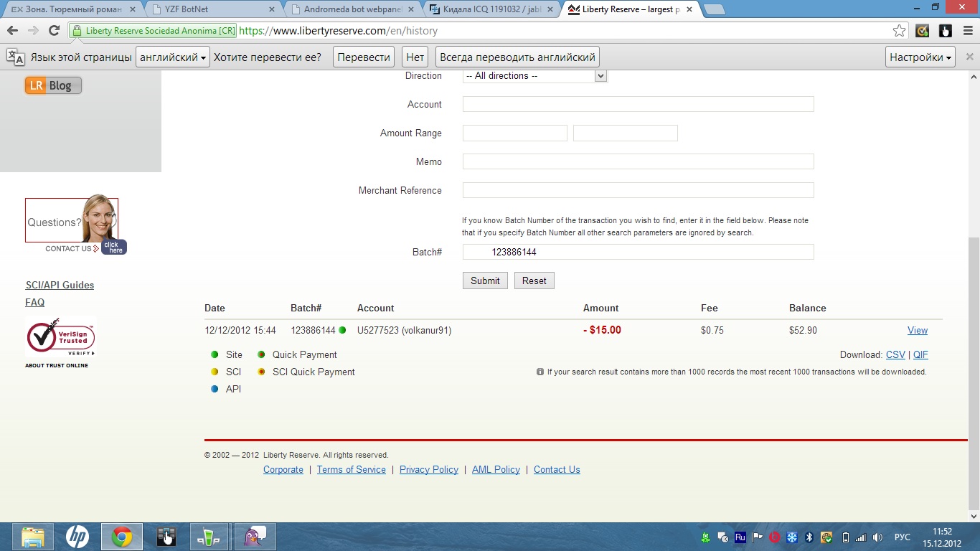Open the Action Center flag icon
This screenshot has width=980, height=551.
click(758, 537)
